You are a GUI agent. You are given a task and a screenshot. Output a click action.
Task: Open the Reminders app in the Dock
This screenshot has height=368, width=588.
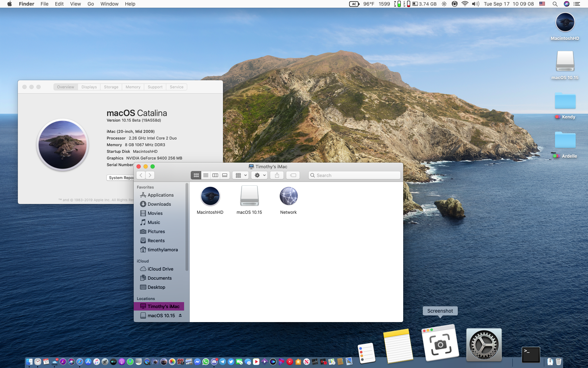[366, 353]
